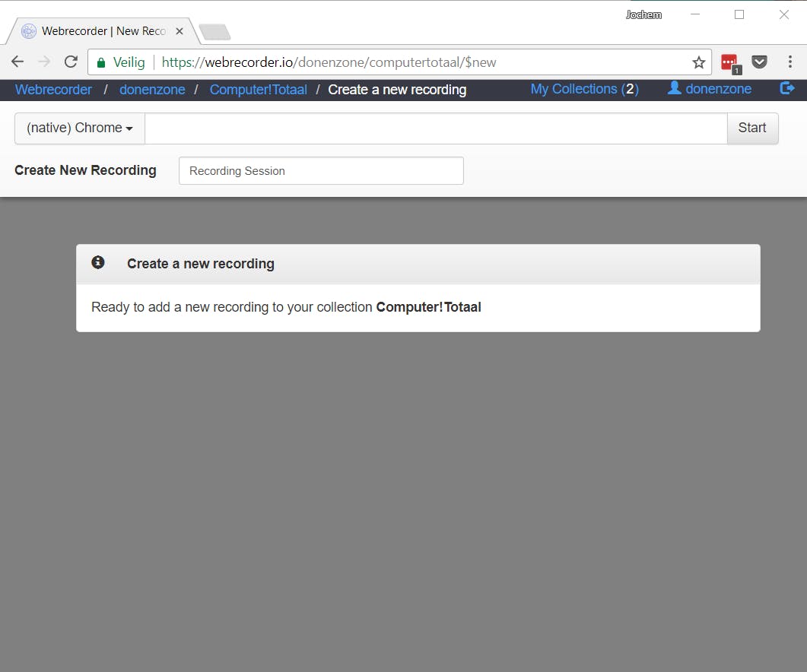
Task: Open the red chat extension icon
Action: [x=730, y=63]
